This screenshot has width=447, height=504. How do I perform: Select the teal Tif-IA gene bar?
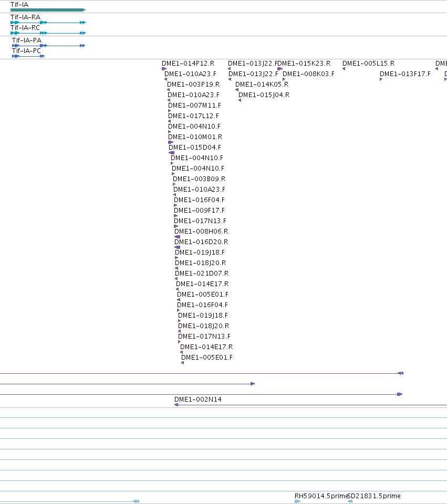[48, 10]
